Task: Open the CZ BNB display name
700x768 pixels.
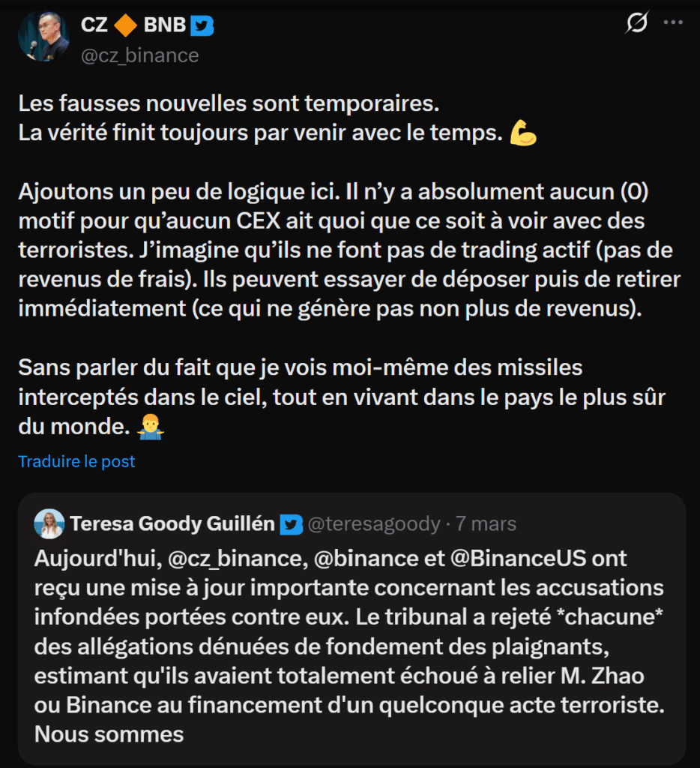Action: click(x=133, y=25)
